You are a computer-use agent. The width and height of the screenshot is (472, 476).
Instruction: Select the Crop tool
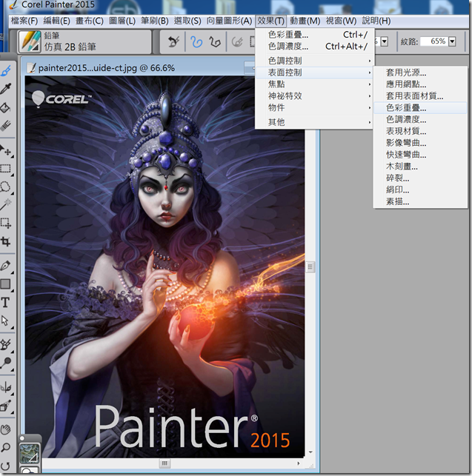pos(6,241)
